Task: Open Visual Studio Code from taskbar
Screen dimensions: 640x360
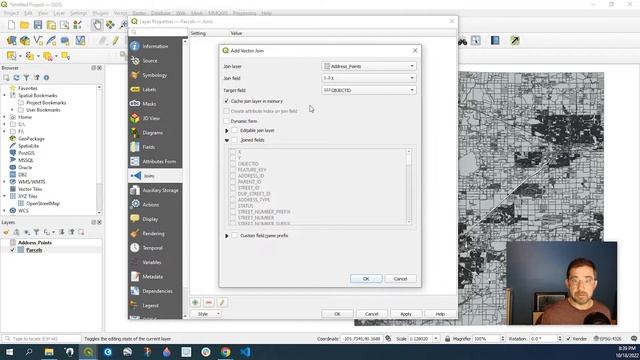Action: (x=245, y=352)
